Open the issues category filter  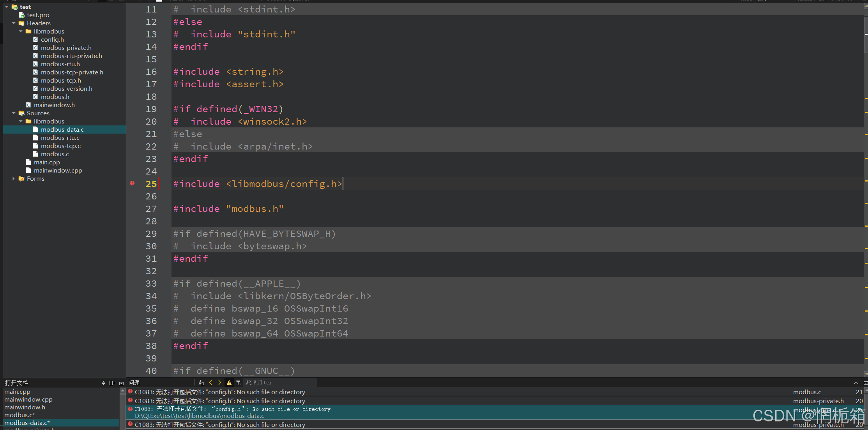[239, 382]
